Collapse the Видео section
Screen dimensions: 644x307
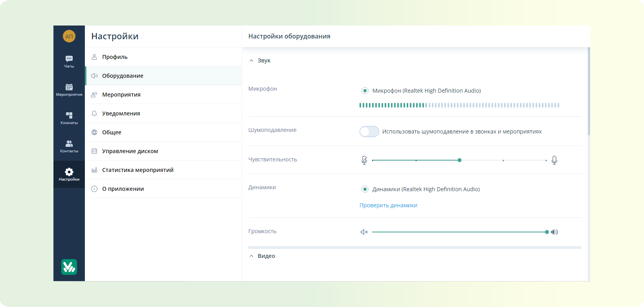click(x=251, y=256)
